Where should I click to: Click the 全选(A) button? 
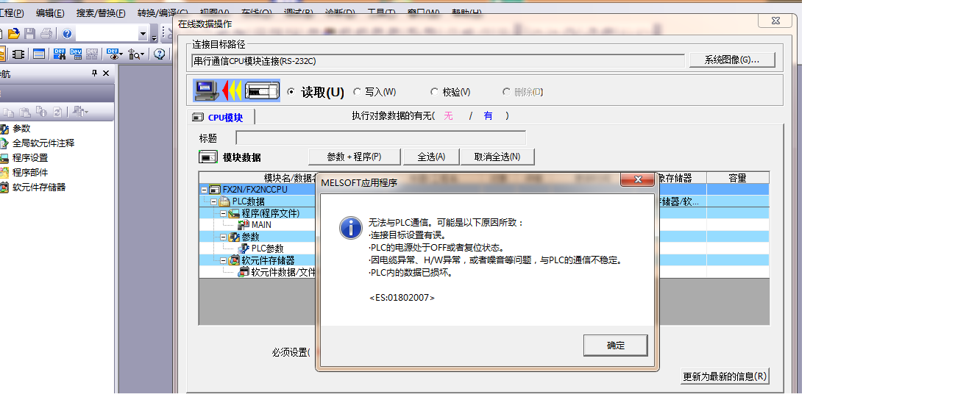tap(431, 157)
